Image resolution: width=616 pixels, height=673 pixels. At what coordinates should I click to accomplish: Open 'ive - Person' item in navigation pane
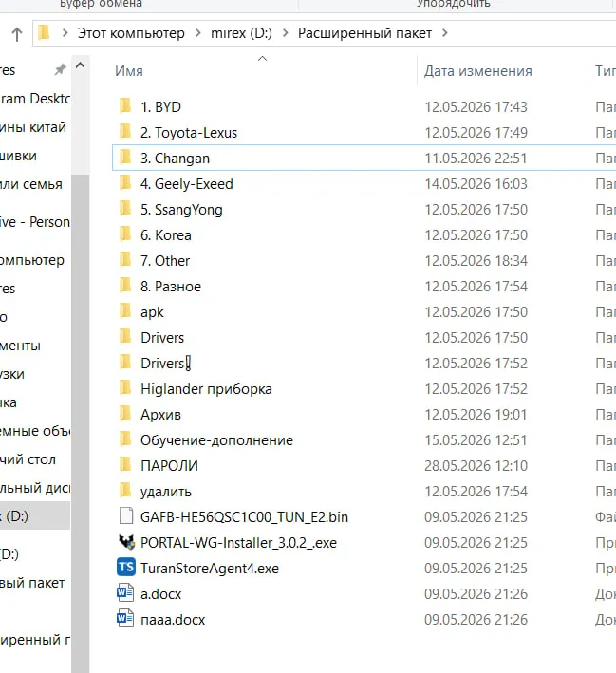(35, 222)
